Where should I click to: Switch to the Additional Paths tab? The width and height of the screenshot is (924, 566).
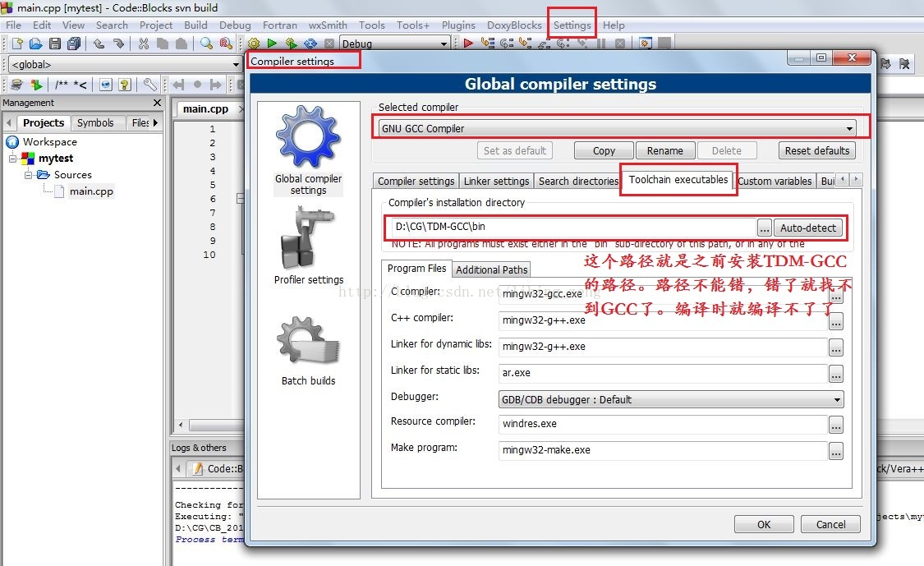pos(491,269)
